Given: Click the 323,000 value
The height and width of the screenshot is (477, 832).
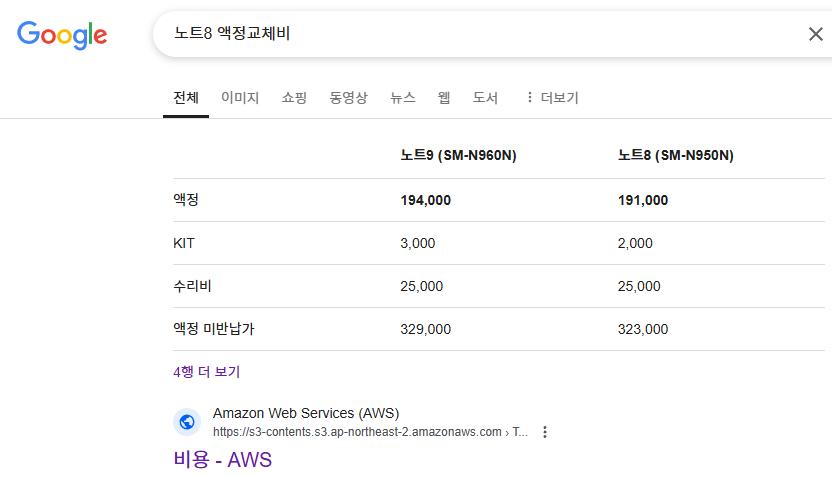Looking at the screenshot, I should point(643,329).
